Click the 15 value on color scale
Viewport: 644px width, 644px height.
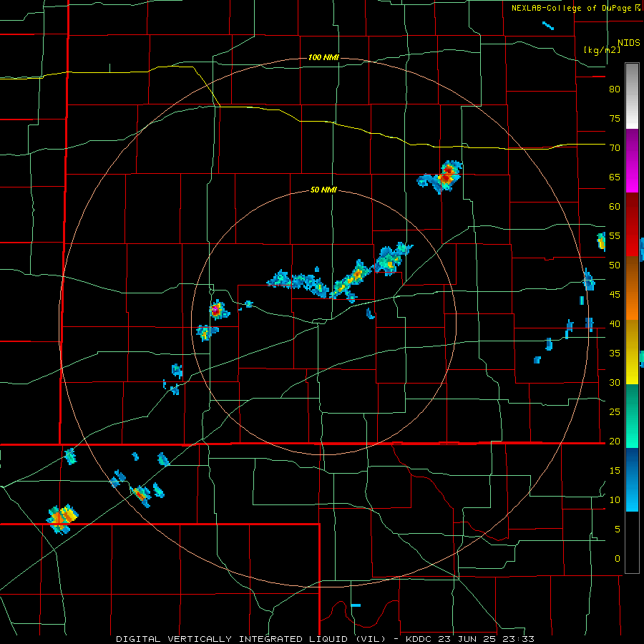(615, 471)
